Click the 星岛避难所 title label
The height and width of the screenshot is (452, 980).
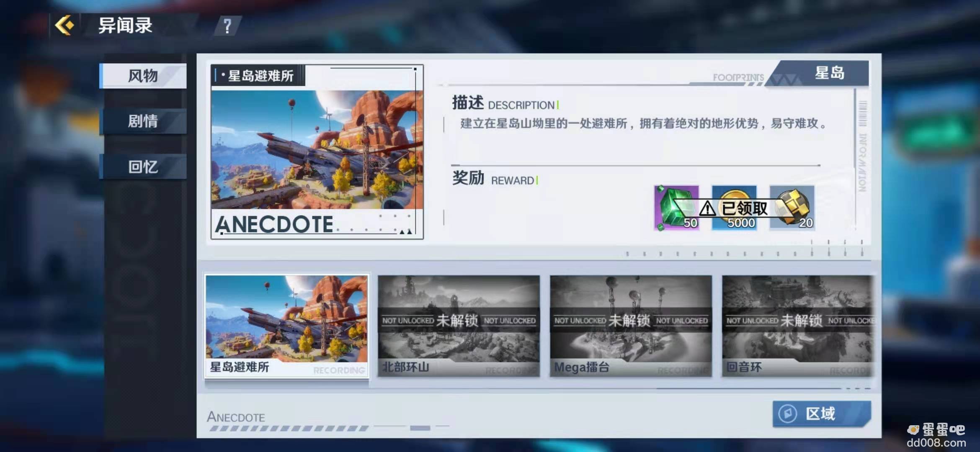coord(260,76)
